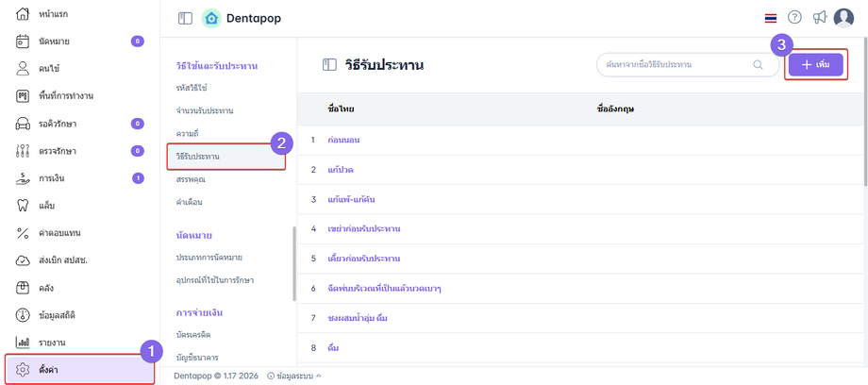Open the แล็บ tooth icon
868x385 pixels.
tap(24, 205)
